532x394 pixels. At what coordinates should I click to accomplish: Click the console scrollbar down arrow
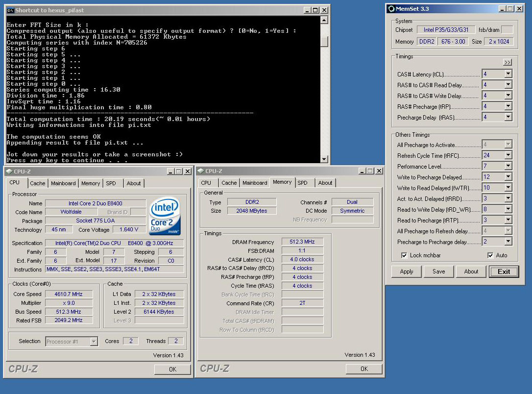(x=324, y=159)
